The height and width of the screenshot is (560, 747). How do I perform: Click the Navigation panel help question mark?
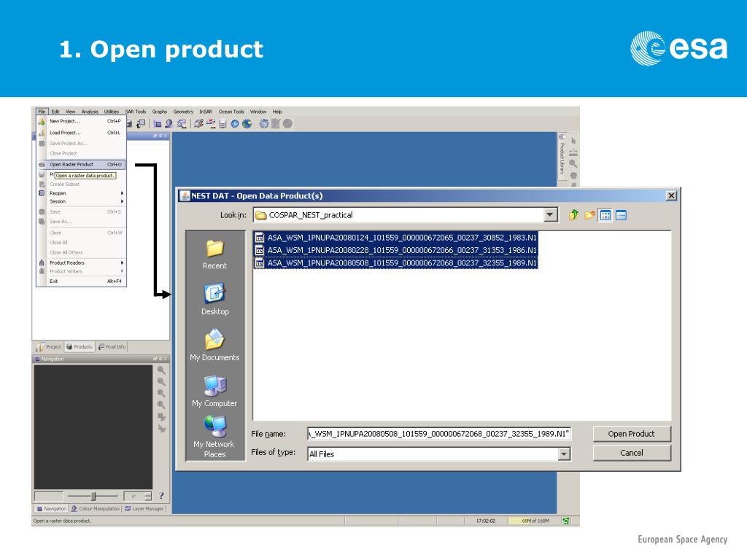click(161, 496)
